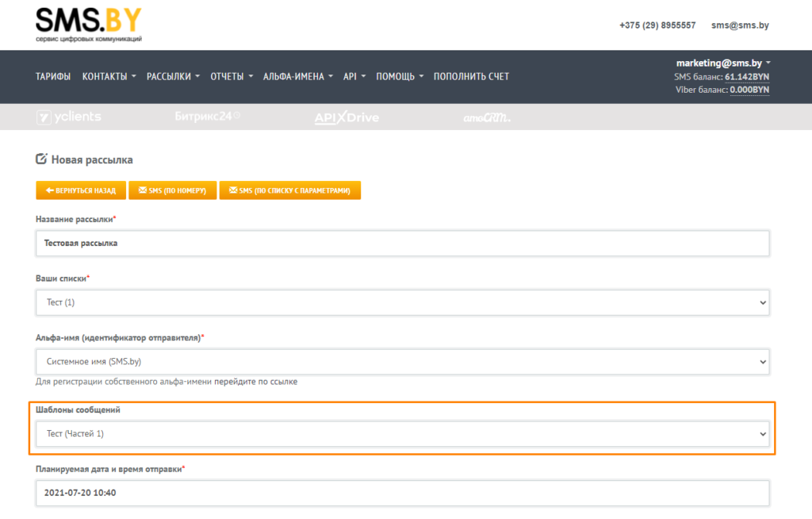Open the Альфа-имя sender dropdown

coord(402,361)
